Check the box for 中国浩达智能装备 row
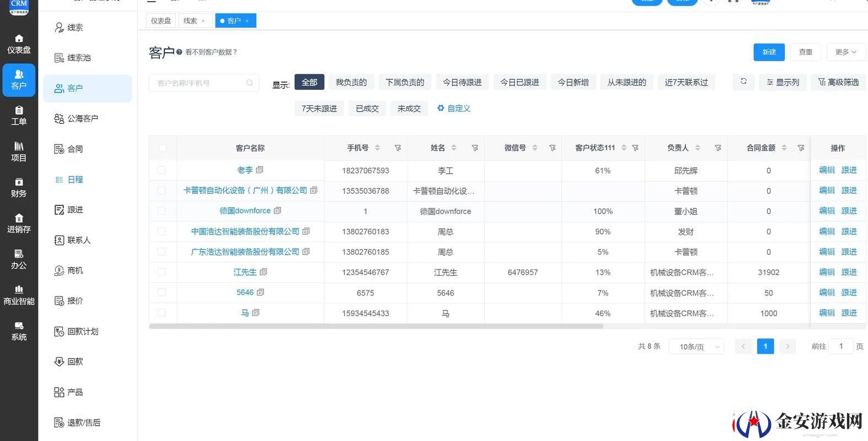The height and width of the screenshot is (441, 868). (x=161, y=231)
